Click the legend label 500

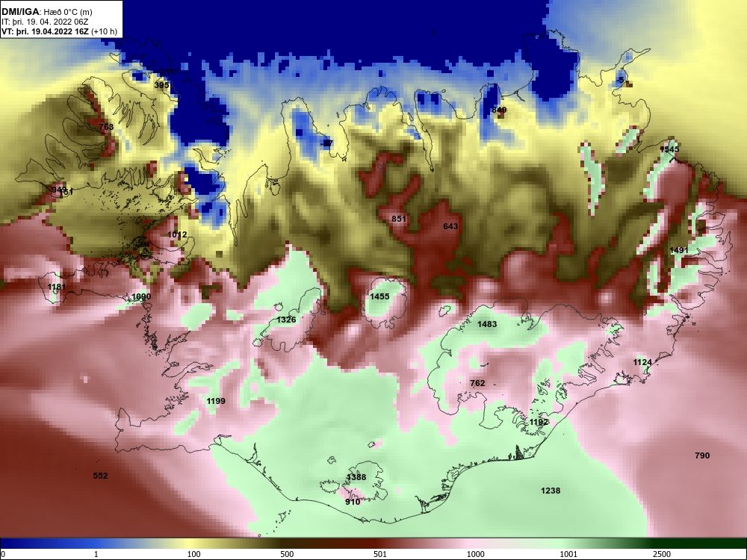tap(287, 554)
